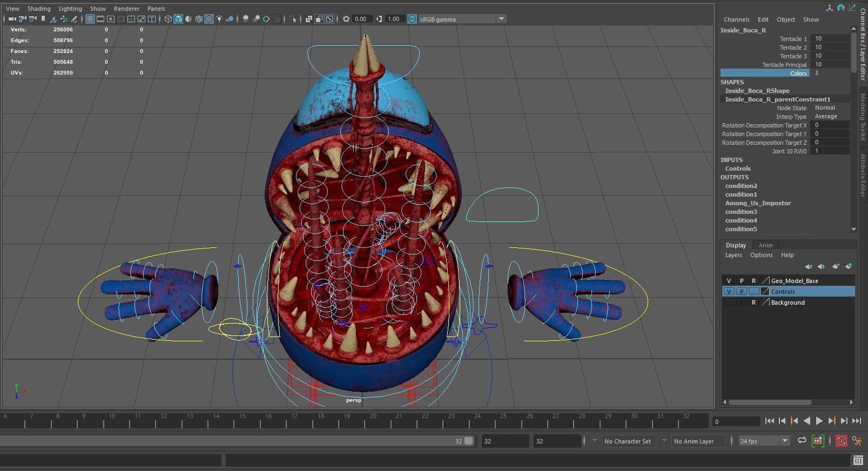The image size is (868, 471).
Task: Toggle Wireframe on Shaded icon
Action: [199, 19]
